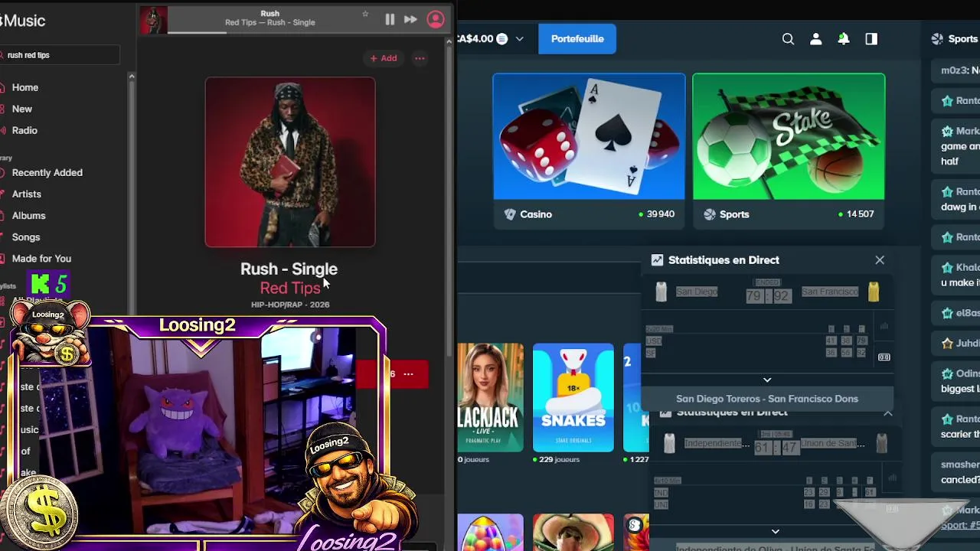
Task: Pause the Rush track in Music
Action: coord(390,20)
